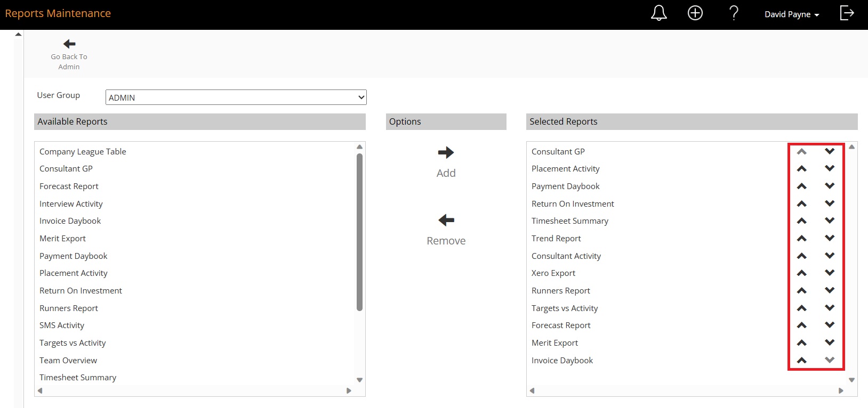This screenshot has width=868, height=408.
Task: Move Runners Report down in Selected Reports
Action: point(830,290)
